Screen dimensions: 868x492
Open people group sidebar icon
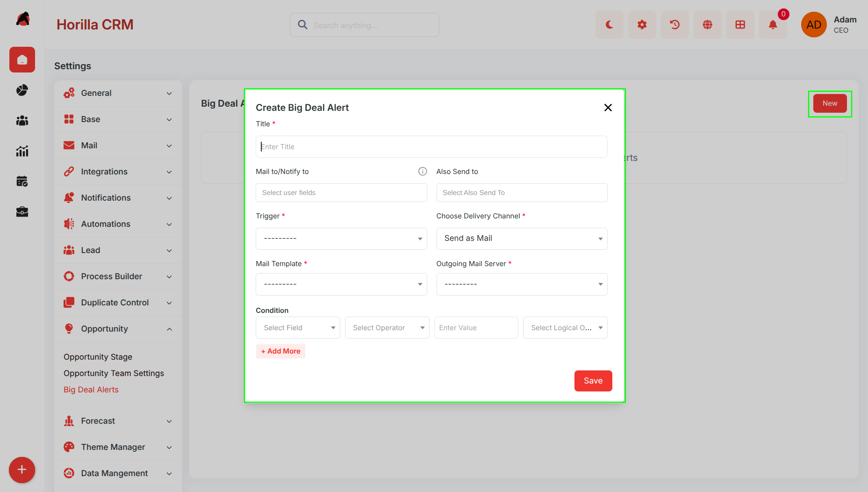click(x=22, y=121)
